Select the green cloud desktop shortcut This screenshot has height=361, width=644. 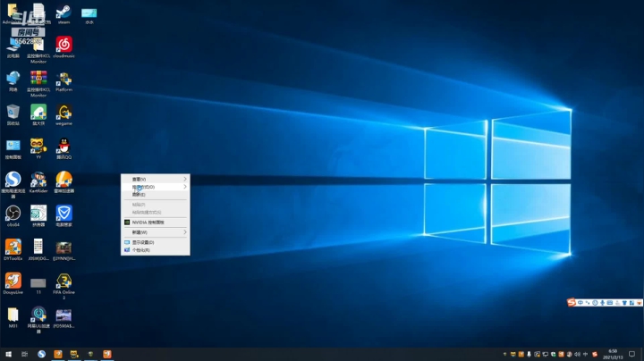[38, 115]
